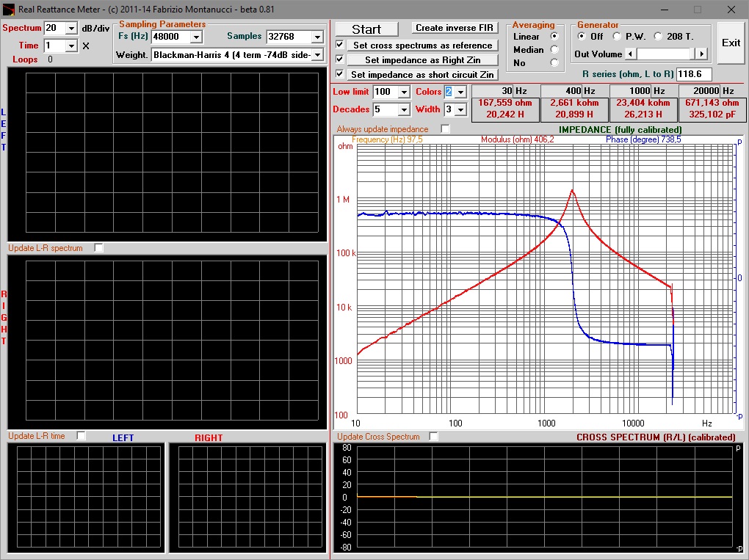
Task: Maximize the Real Reattance Meter window
Action: click(698, 9)
